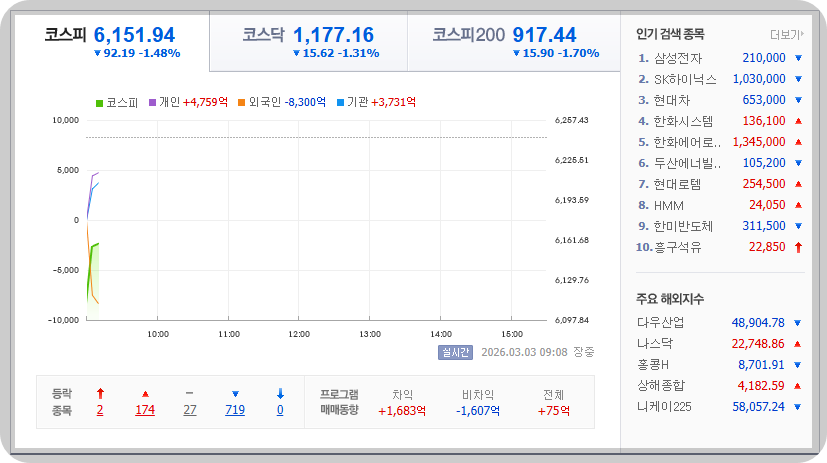Click the 코스피 index value 6,151.94
This screenshot has width=827, height=463.
pyautogui.click(x=134, y=35)
